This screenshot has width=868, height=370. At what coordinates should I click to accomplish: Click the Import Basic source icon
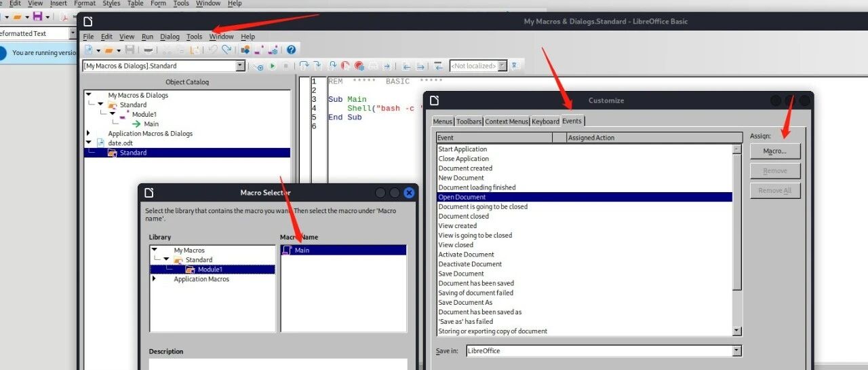(406, 66)
